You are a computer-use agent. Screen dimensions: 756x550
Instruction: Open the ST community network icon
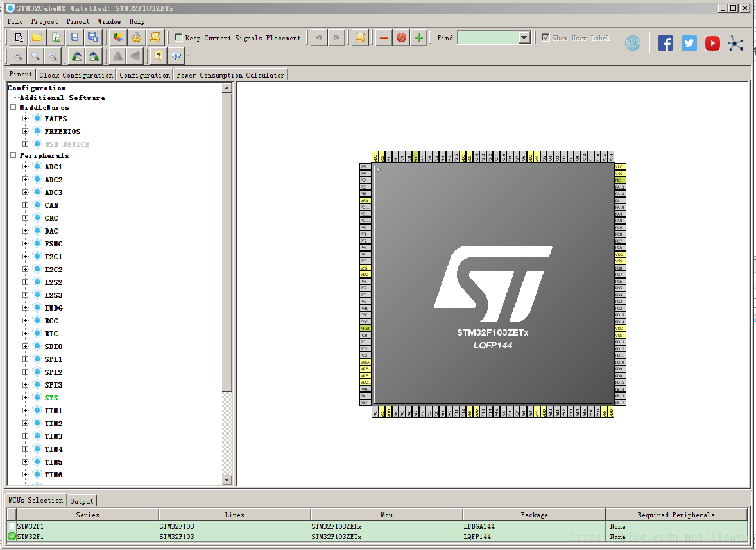click(735, 44)
